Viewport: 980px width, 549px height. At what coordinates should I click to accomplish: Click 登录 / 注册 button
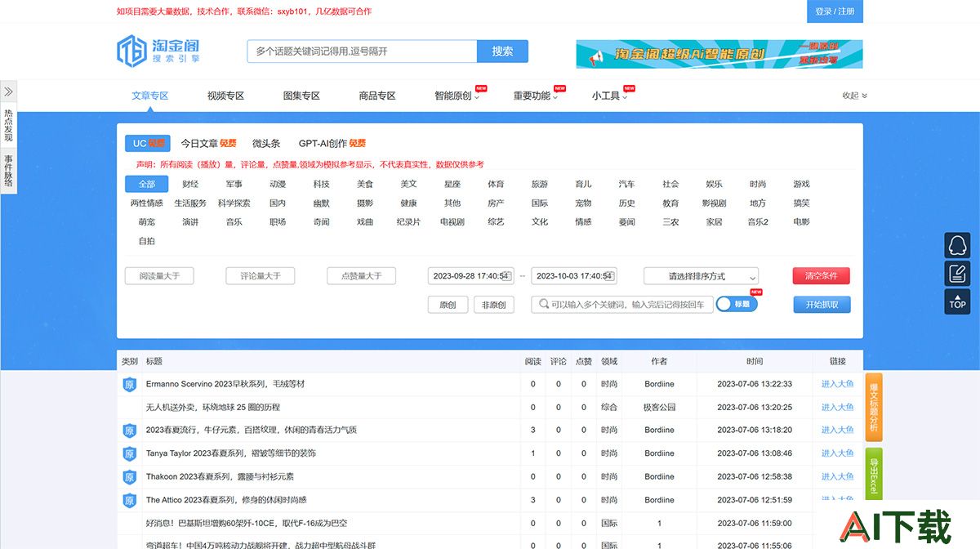835,11
